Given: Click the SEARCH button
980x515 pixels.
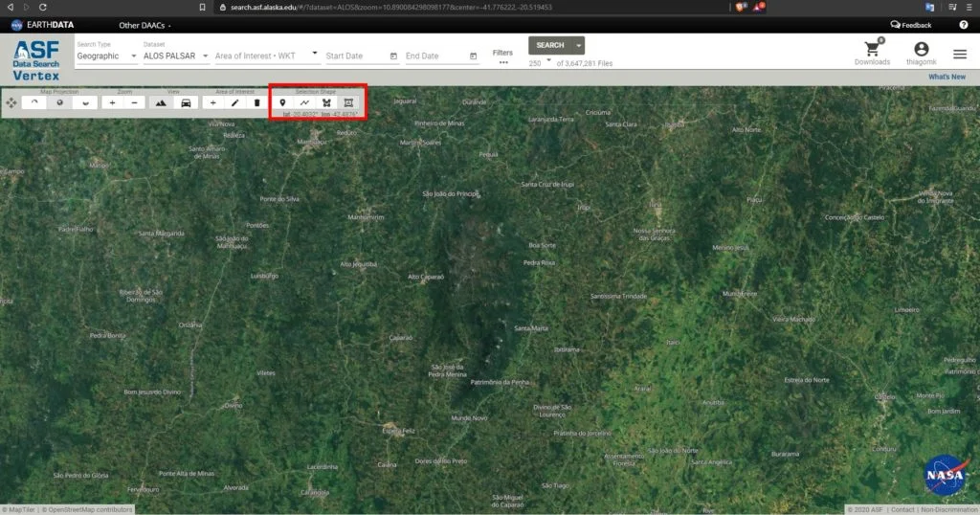Looking at the screenshot, I should pos(550,45).
